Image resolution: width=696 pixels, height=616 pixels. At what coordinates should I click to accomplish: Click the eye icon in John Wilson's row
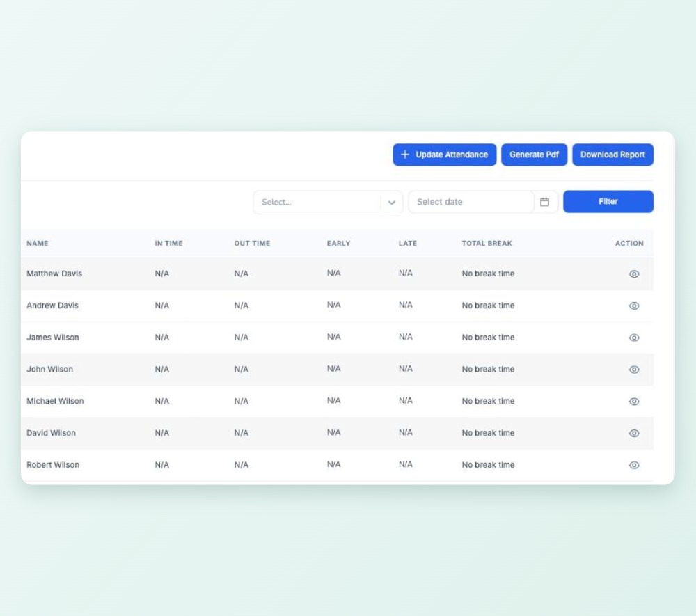[634, 370]
